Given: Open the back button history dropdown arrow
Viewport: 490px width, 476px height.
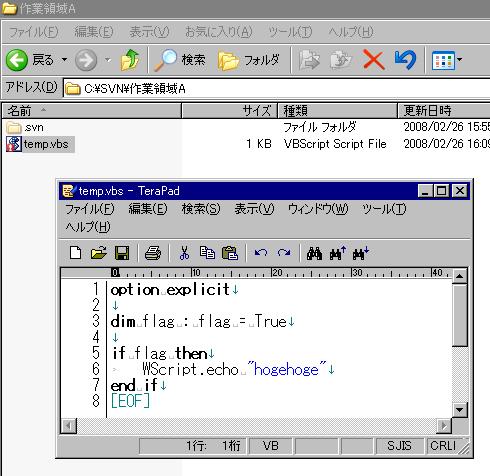Looking at the screenshot, I should click(x=64, y=60).
